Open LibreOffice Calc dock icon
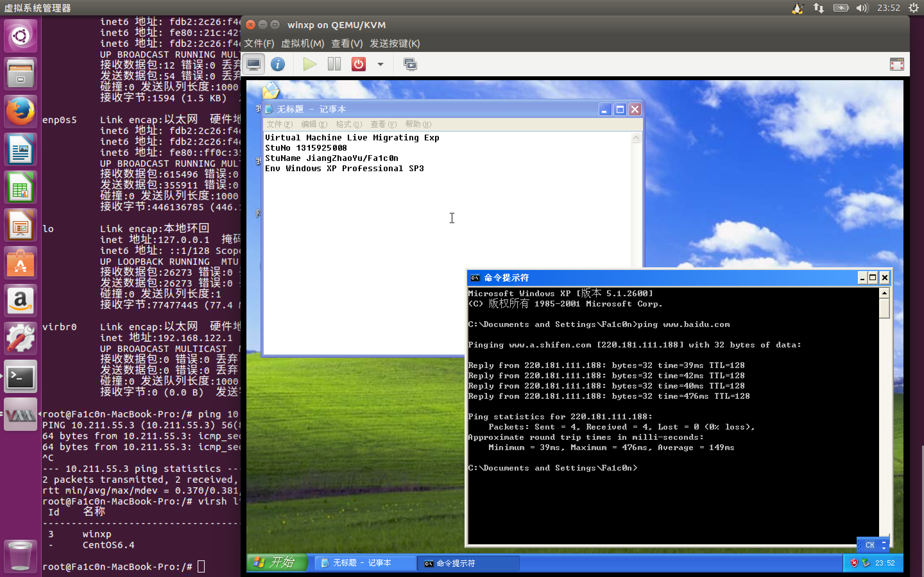924x577 pixels. tap(21, 188)
